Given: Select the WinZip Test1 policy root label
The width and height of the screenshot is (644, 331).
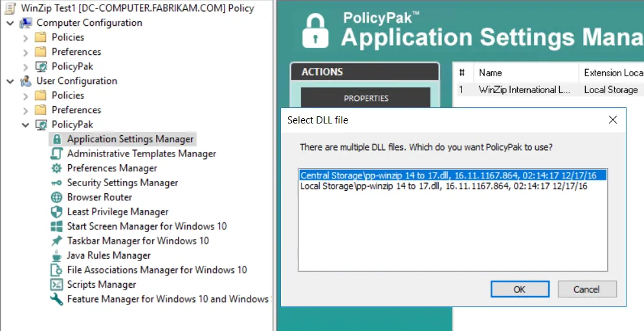Looking at the screenshot, I should pos(138,8).
